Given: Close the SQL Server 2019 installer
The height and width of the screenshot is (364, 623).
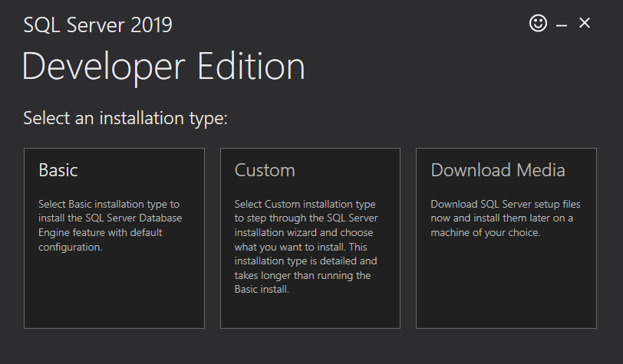Looking at the screenshot, I should tap(585, 23).
